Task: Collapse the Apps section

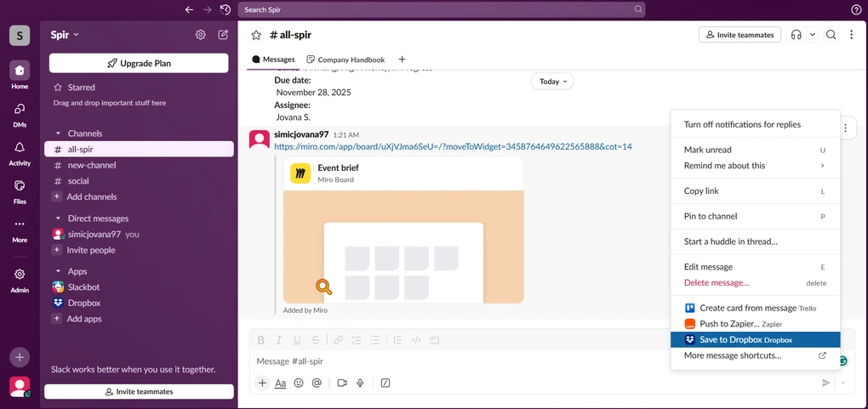Action: click(58, 271)
